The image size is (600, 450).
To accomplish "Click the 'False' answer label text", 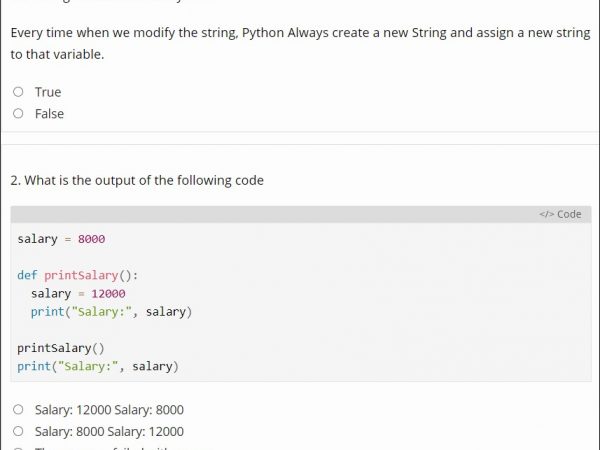I will click(49, 114).
